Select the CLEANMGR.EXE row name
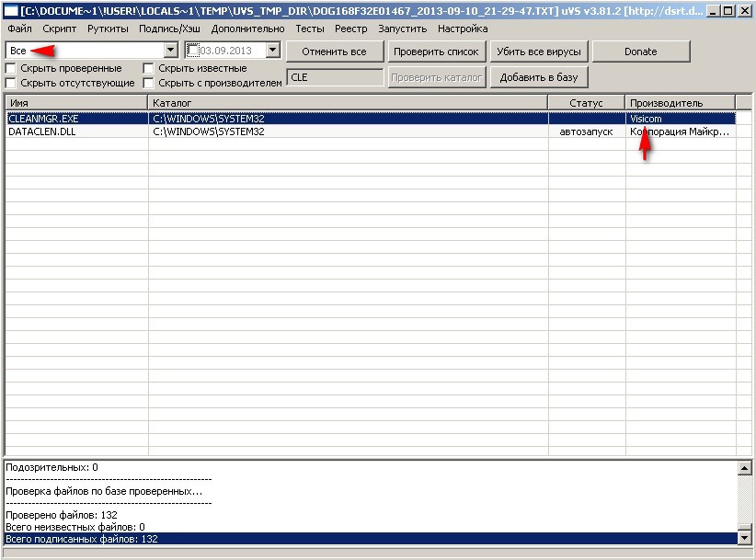This screenshot has height=560, width=756. point(43,119)
